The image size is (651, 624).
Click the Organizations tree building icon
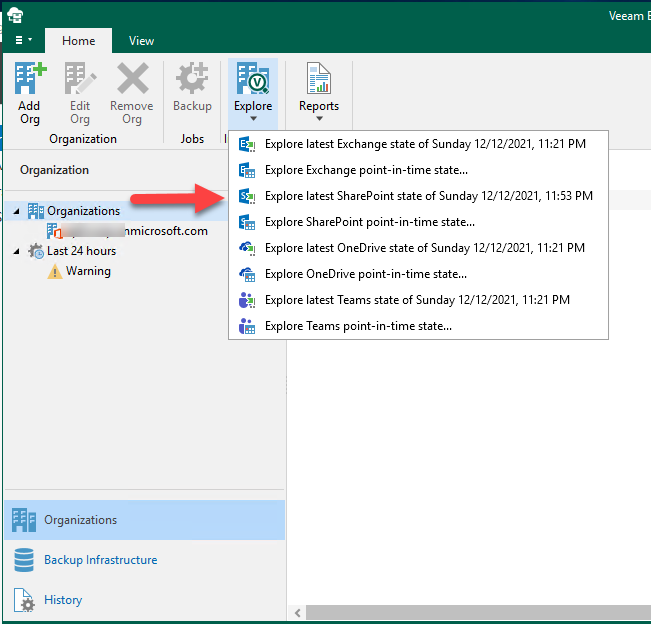(36, 211)
